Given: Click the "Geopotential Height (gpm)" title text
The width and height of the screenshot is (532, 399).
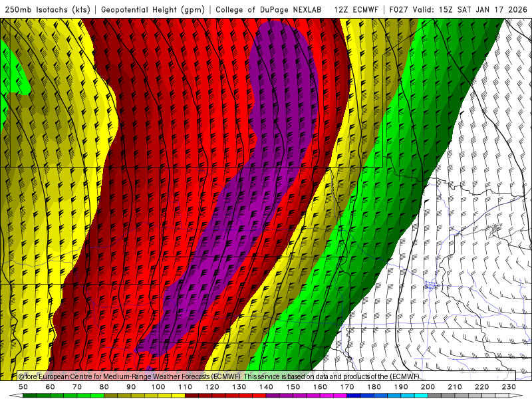Looking at the screenshot, I should (x=153, y=10).
